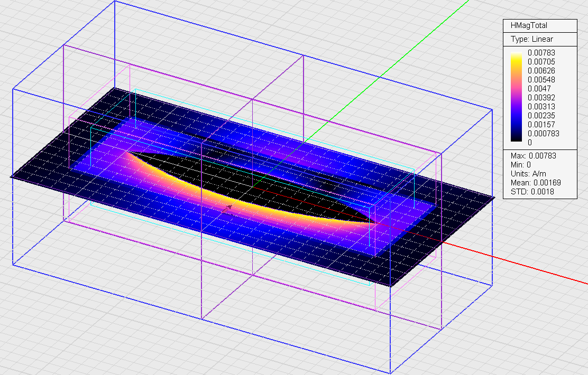Click the STD: 0.0018 statistic
588x375 pixels.
pyautogui.click(x=531, y=192)
